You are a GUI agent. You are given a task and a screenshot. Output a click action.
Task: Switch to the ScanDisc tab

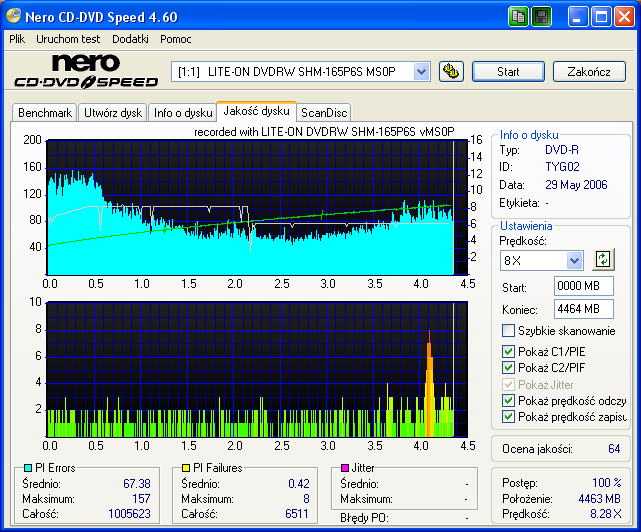324,112
